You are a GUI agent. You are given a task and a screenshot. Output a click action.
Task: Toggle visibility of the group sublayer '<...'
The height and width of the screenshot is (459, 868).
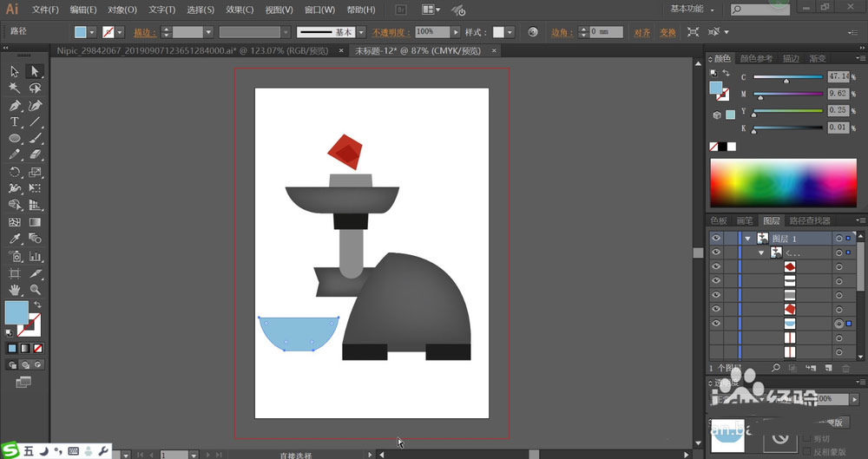pos(716,252)
